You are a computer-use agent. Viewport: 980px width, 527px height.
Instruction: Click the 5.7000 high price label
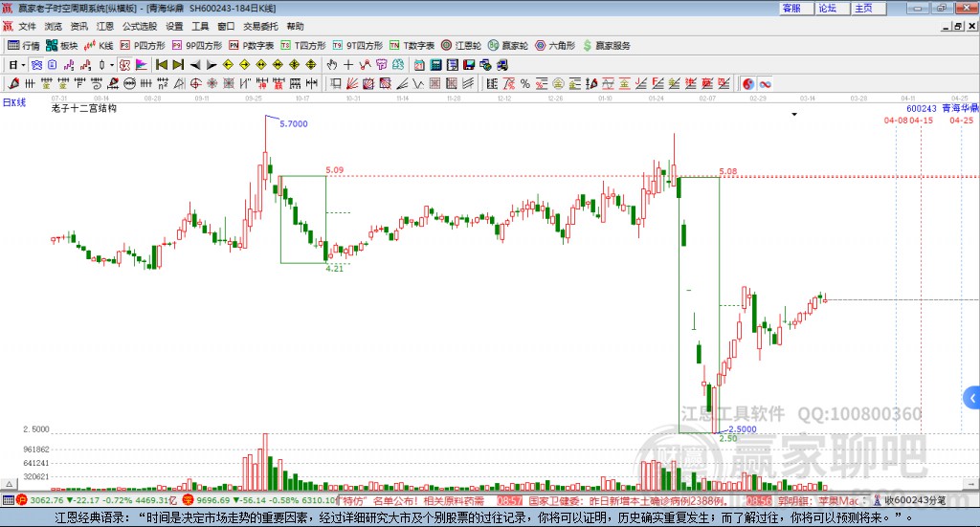click(x=294, y=123)
